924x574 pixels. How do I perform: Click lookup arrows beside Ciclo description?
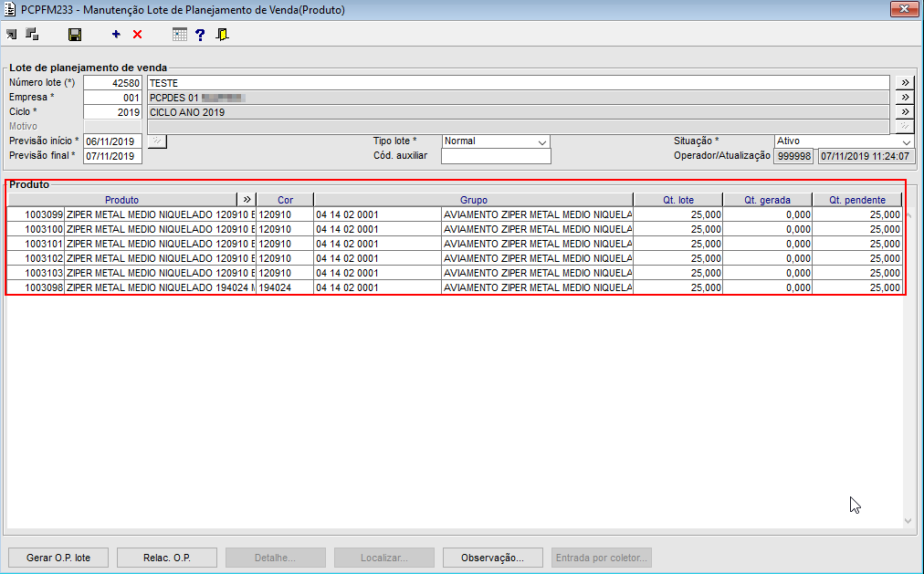905,112
